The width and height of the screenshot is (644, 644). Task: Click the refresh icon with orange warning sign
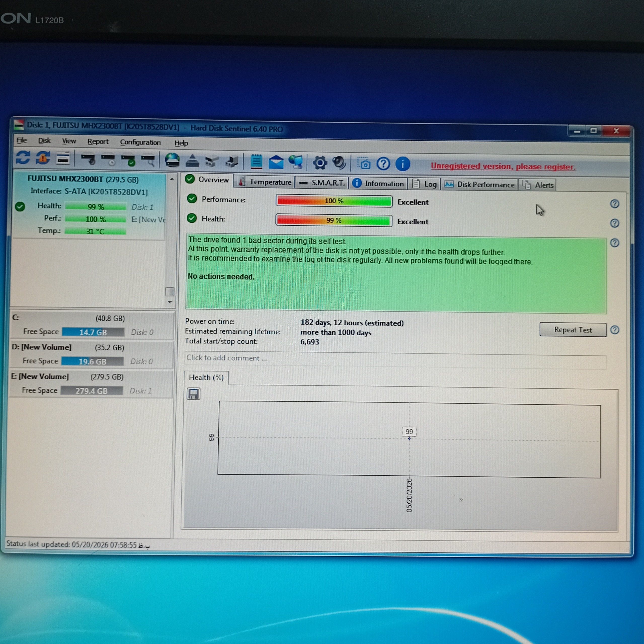tap(43, 158)
